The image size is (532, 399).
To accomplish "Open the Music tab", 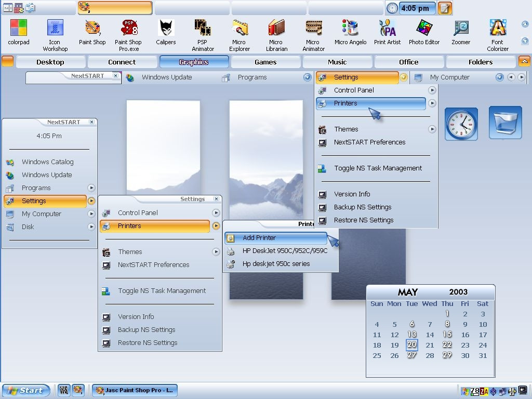I will [337, 62].
